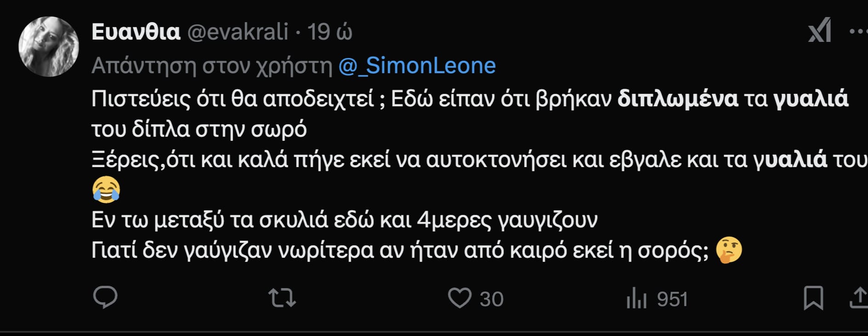The image size is (868, 336).
Task: Open the @_SimonLeone mention link
Action: [417, 66]
